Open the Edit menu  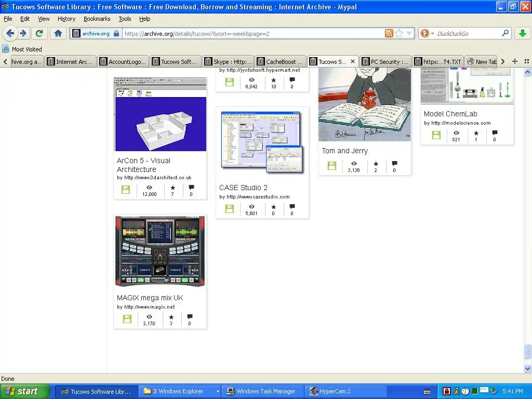coord(25,19)
